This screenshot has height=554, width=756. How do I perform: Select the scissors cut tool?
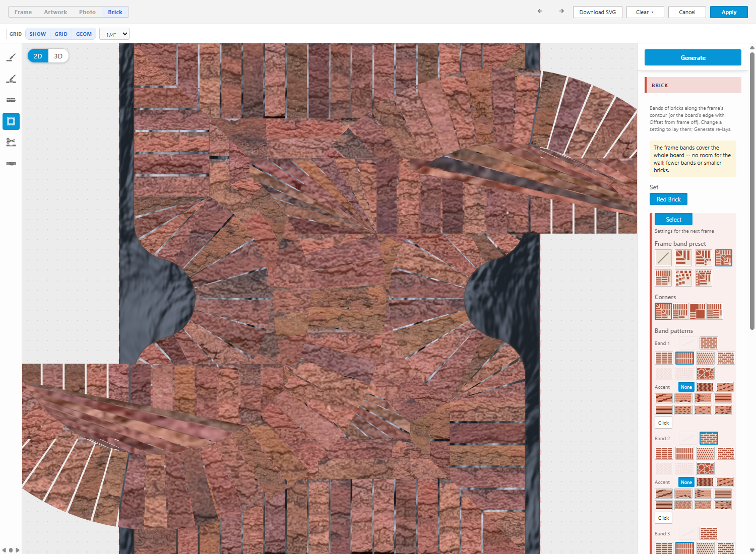[x=11, y=143]
